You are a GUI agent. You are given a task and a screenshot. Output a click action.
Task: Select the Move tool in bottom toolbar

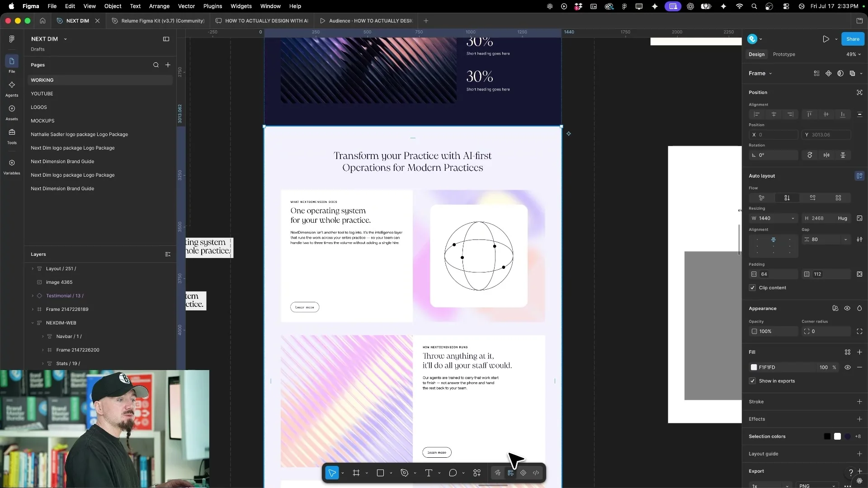click(x=332, y=473)
